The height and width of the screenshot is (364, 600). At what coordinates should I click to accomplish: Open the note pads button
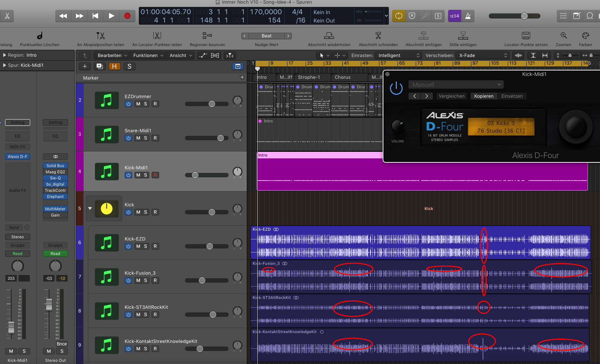[577, 16]
